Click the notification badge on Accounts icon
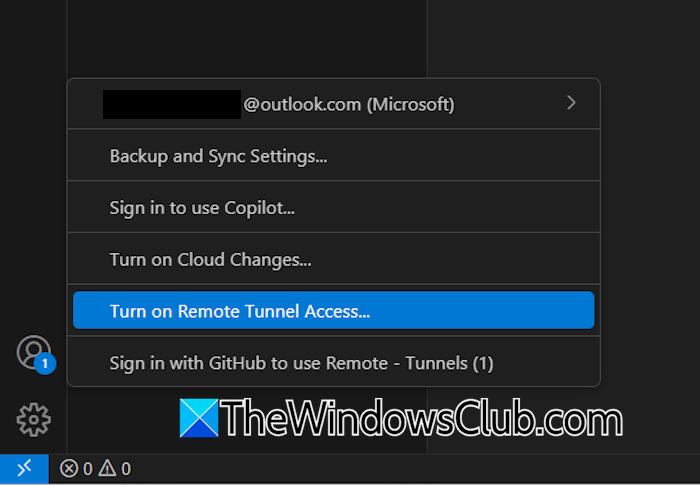Viewport: 700px width, 485px height. (x=44, y=365)
